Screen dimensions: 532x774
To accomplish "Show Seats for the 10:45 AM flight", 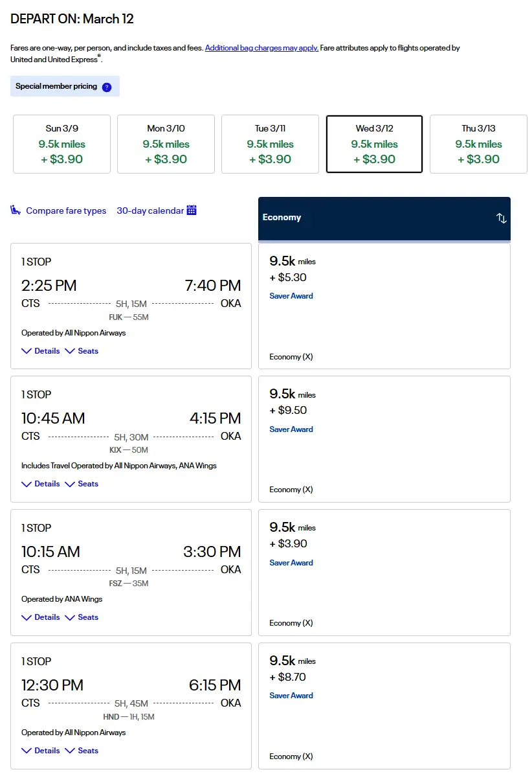I will (82, 484).
